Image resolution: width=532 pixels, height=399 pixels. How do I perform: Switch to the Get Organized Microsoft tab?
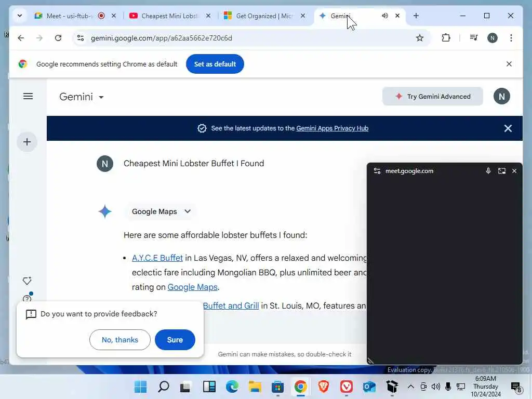click(264, 16)
